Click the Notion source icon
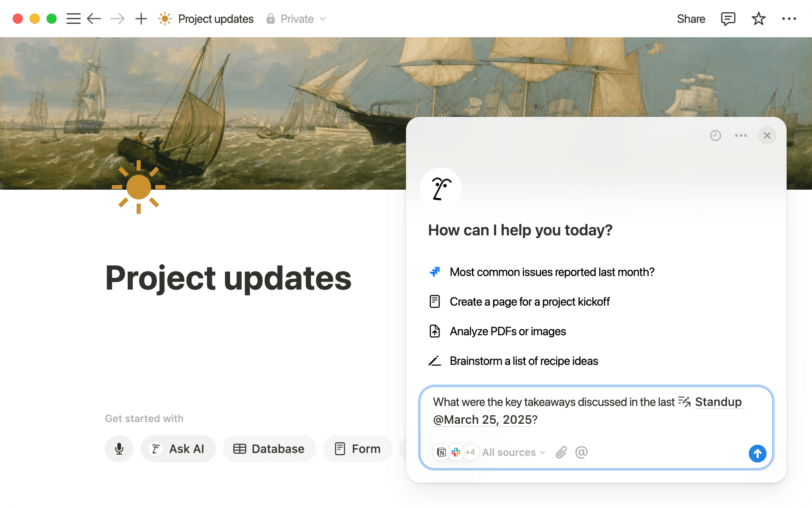812x508 pixels. [x=442, y=452]
